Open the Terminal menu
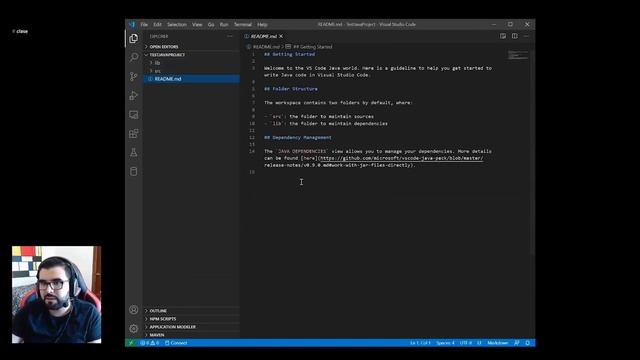The width and height of the screenshot is (640, 360). pos(243,24)
